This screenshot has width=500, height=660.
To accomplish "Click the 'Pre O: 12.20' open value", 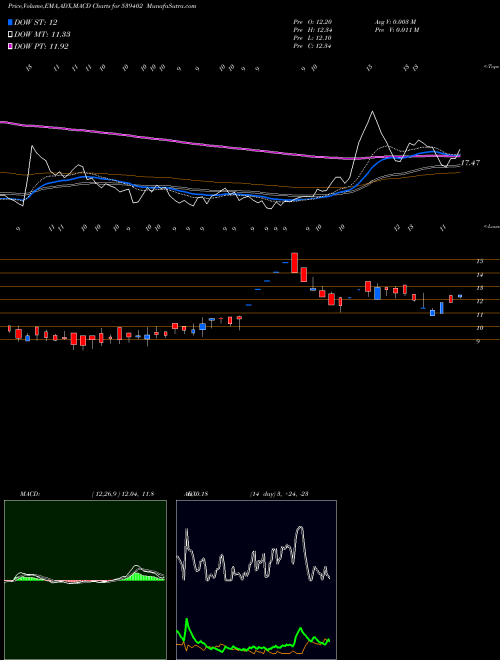I will 312,22.
